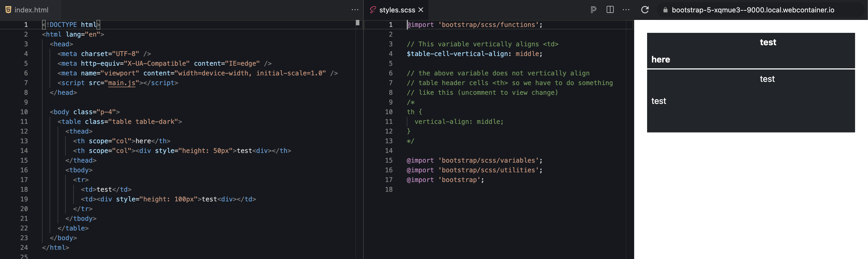
Task: Click the 'here' header cell in the preview
Action: click(x=661, y=59)
